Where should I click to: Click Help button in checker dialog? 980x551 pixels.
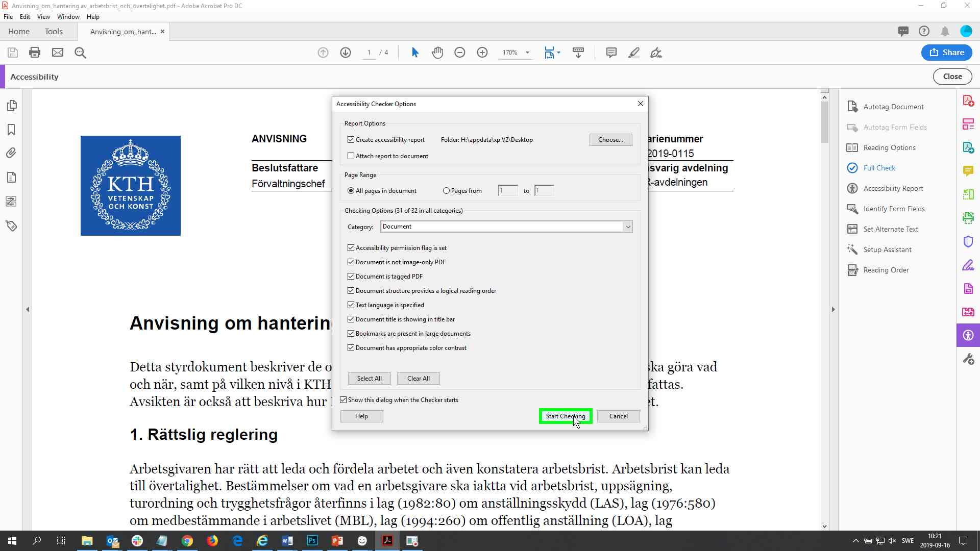(361, 416)
